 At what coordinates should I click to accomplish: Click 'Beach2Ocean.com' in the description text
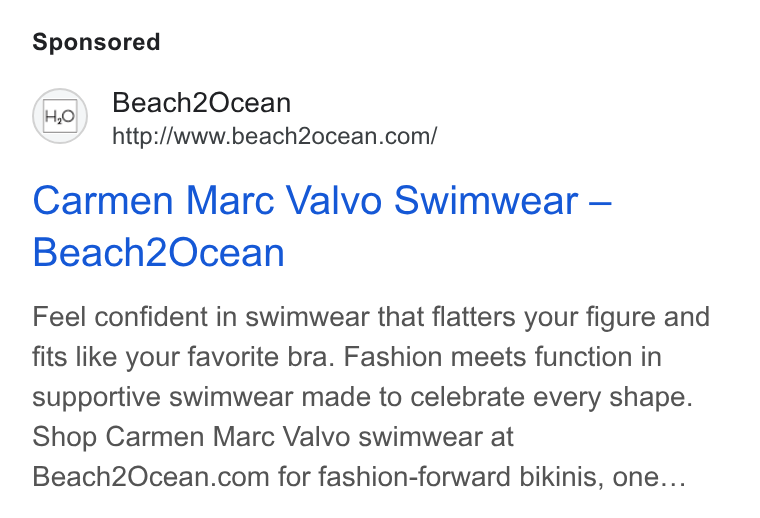coord(151,477)
